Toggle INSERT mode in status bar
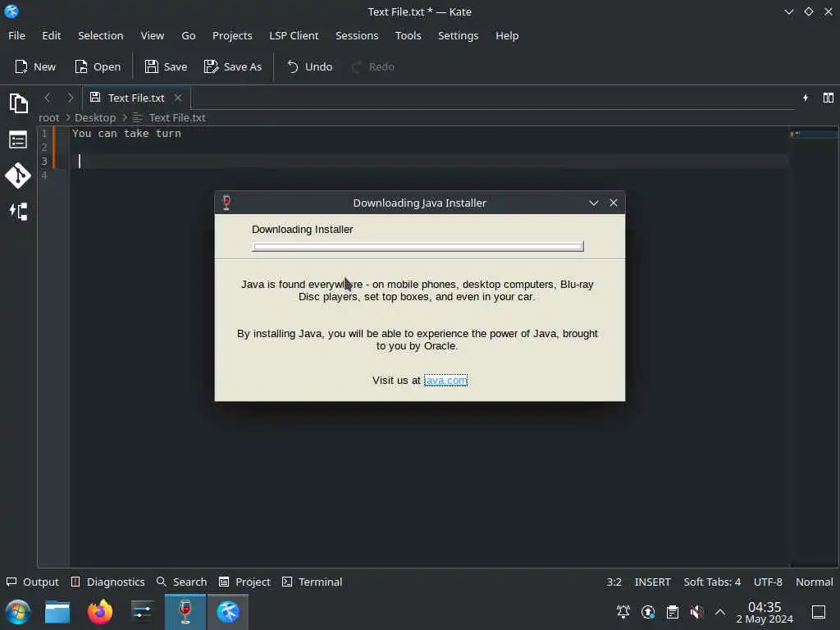The height and width of the screenshot is (630, 840). (652, 582)
